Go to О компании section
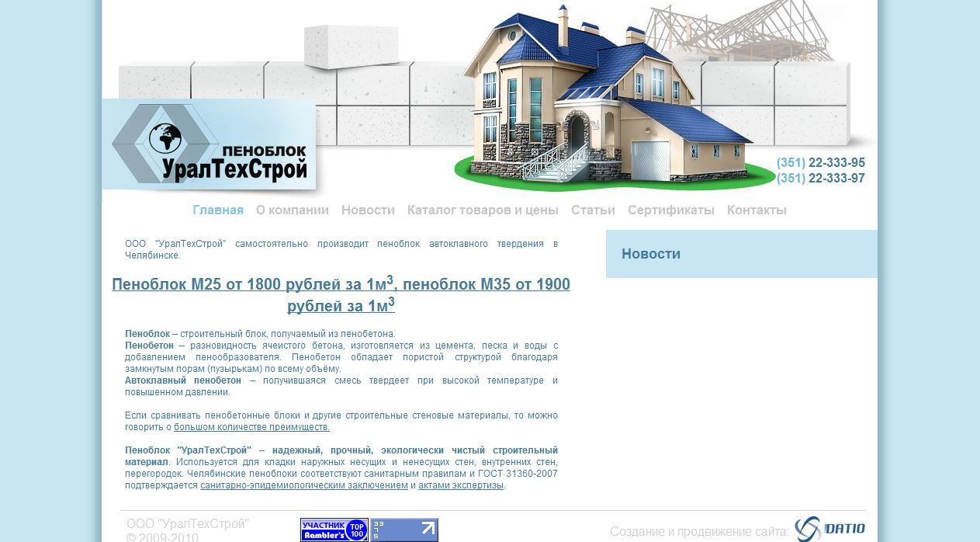This screenshot has height=542, width=980. pyautogui.click(x=293, y=210)
